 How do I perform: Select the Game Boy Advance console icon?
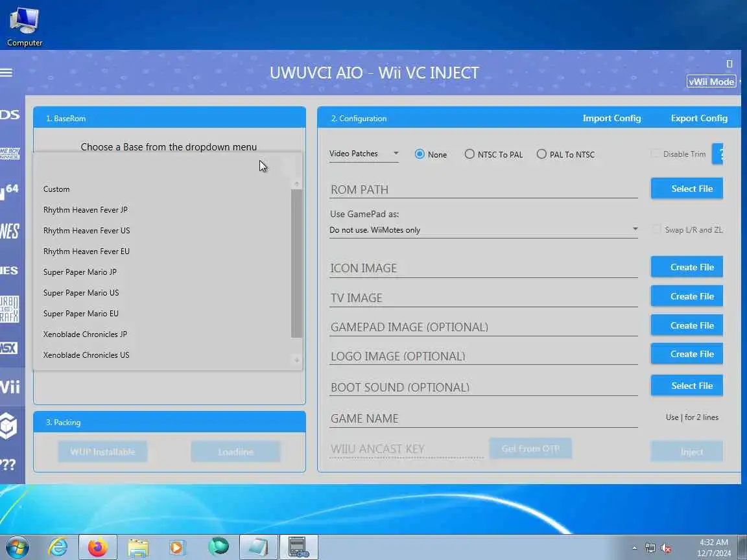pos(10,154)
